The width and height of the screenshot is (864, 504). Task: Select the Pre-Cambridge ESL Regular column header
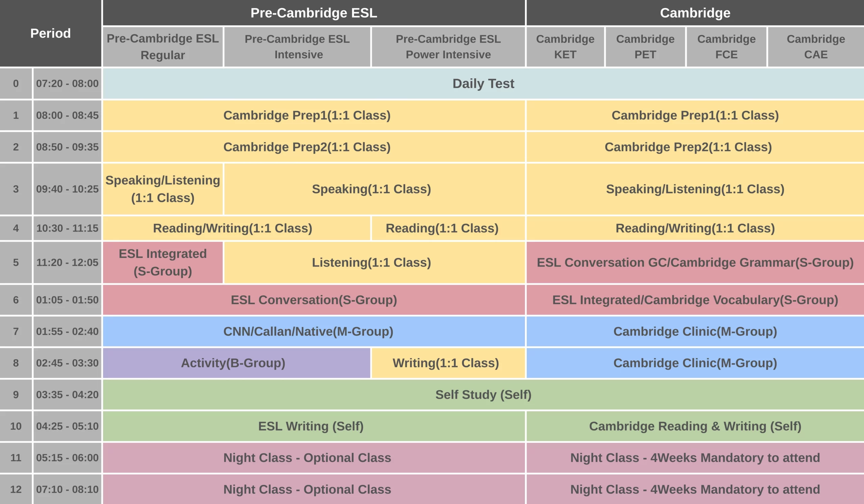pos(163,47)
